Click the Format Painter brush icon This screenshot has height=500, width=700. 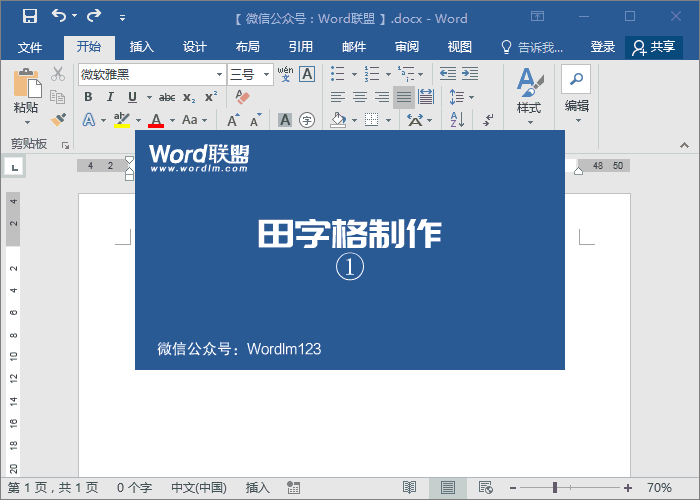click(x=58, y=119)
